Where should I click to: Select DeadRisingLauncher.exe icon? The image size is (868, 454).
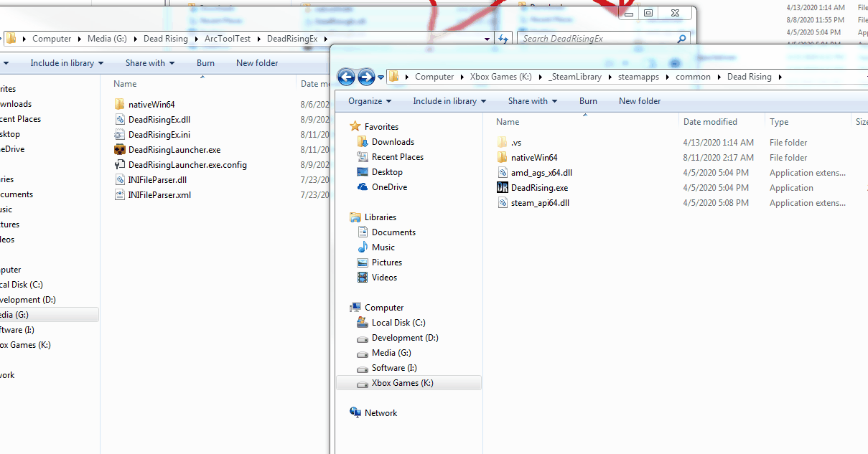[120, 150]
